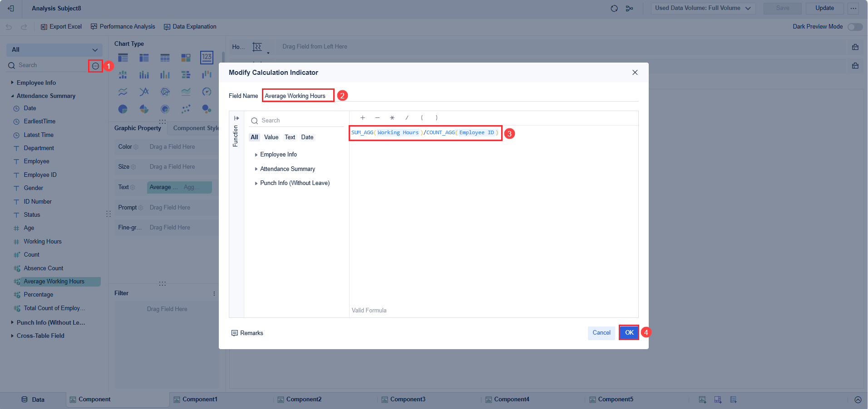Viewport: 868px width, 409px height.
Task: Choose the bubble chart type
Action: click(207, 109)
